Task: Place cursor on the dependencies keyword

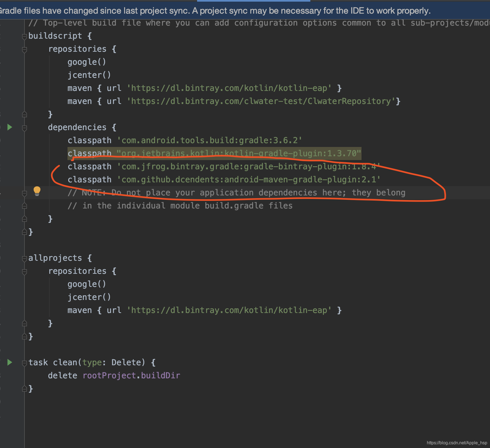Action: (77, 127)
